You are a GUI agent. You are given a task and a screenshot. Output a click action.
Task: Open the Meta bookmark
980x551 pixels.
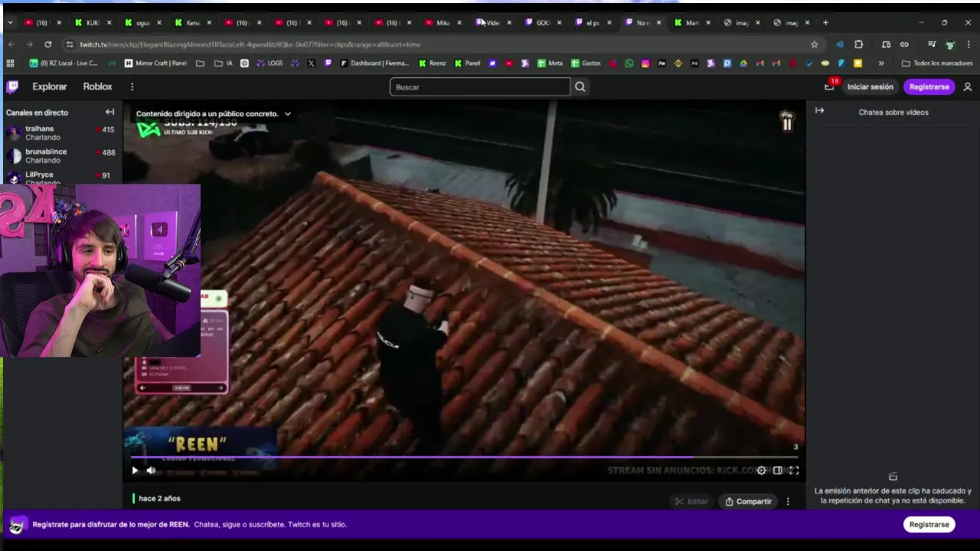[x=550, y=64]
